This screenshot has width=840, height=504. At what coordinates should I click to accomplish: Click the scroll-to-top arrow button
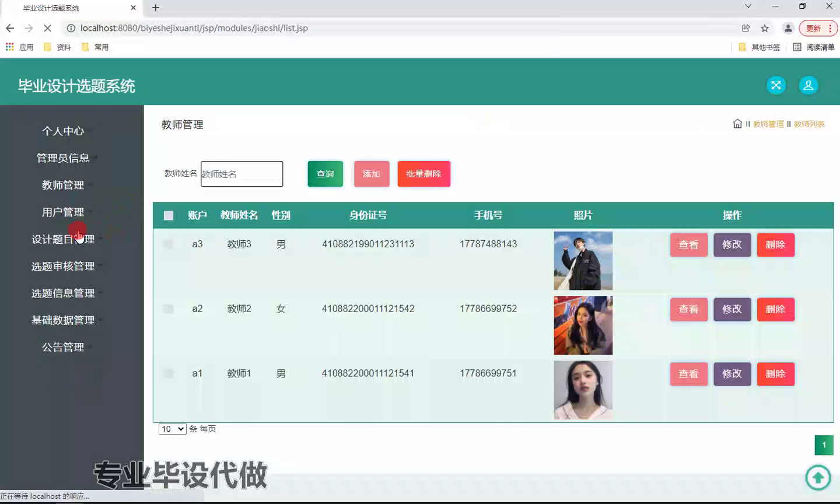818,478
